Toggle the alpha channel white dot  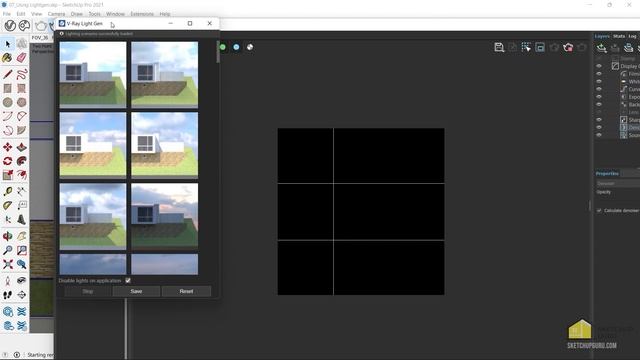250,47
